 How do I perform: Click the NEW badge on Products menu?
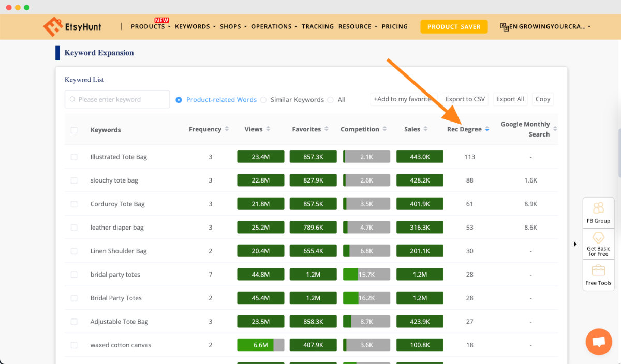point(161,20)
